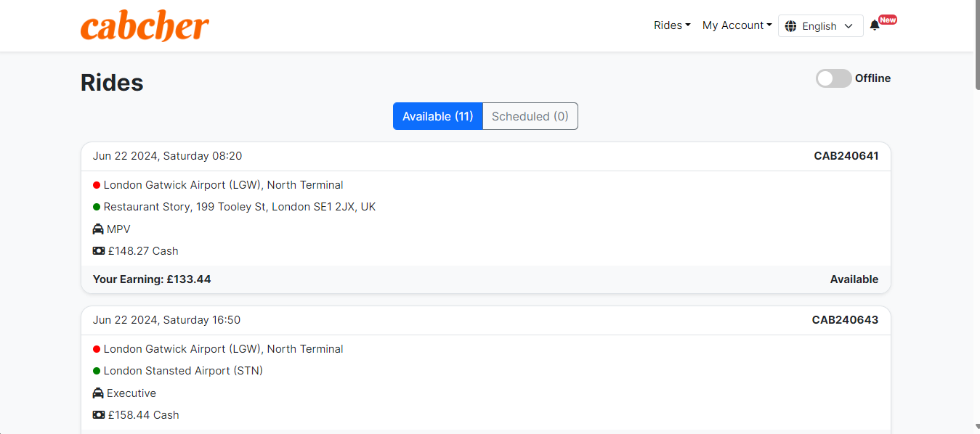
Task: Open ride CAB240643 reference
Action: [x=845, y=320]
